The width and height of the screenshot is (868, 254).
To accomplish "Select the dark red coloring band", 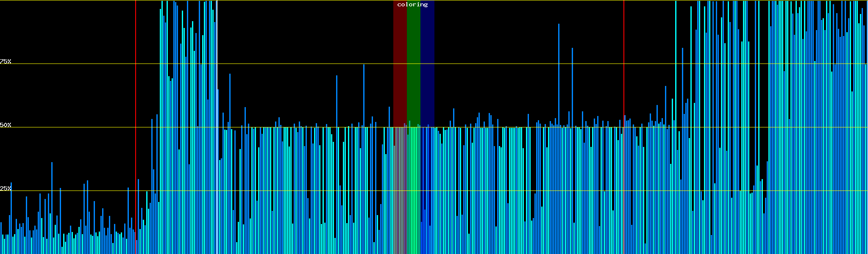I will click(x=400, y=63).
